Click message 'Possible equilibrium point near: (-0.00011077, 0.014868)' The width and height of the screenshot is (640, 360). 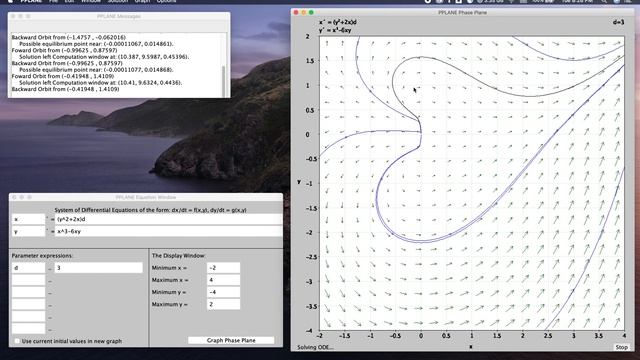[96, 69]
